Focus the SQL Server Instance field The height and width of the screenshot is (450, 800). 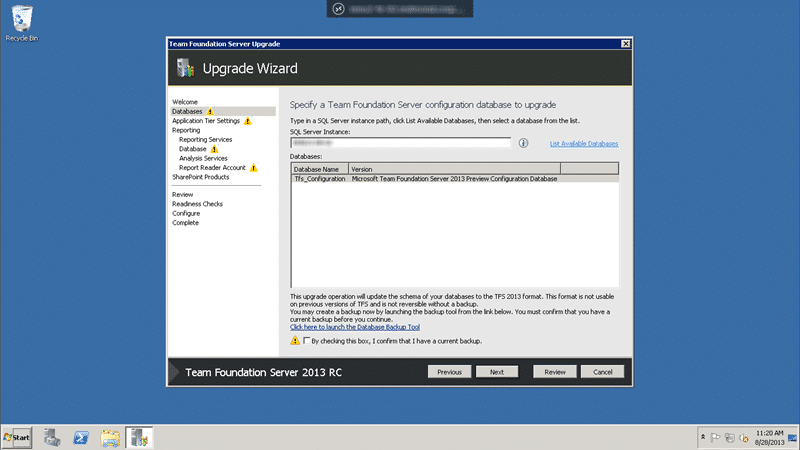point(401,143)
